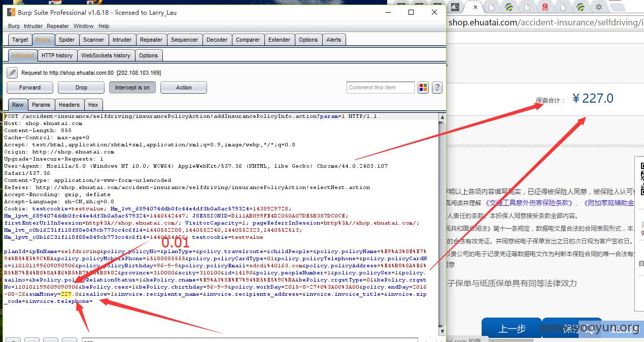This screenshot has width=644, height=342.
Task: Switch to the Headers view tab
Action: 69,105
